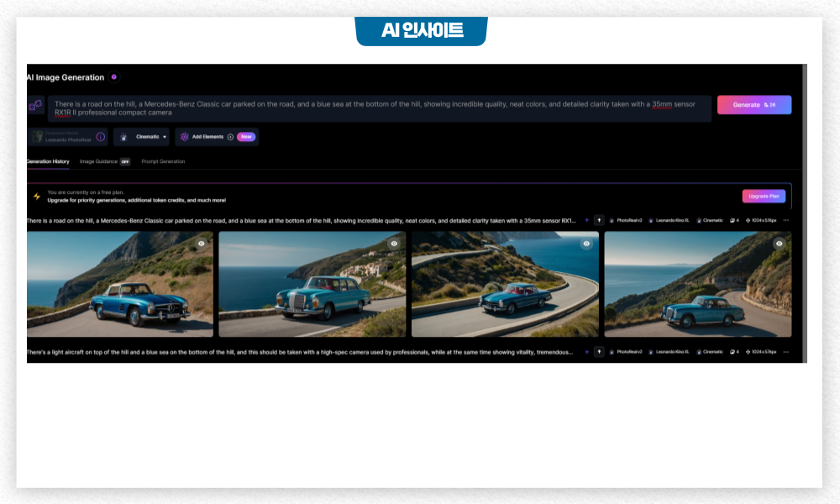Toggle eye icon on second car image
The height and width of the screenshot is (504, 840).
tap(394, 243)
